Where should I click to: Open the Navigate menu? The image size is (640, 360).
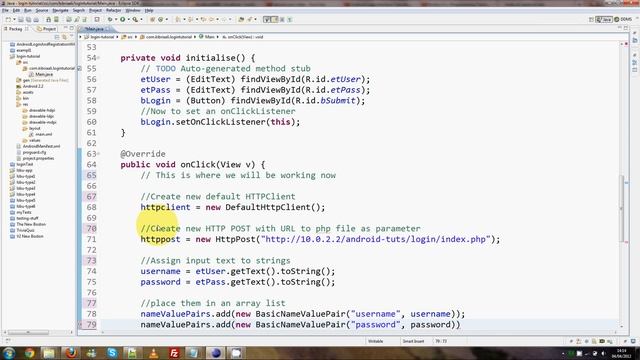(x=60, y=10)
